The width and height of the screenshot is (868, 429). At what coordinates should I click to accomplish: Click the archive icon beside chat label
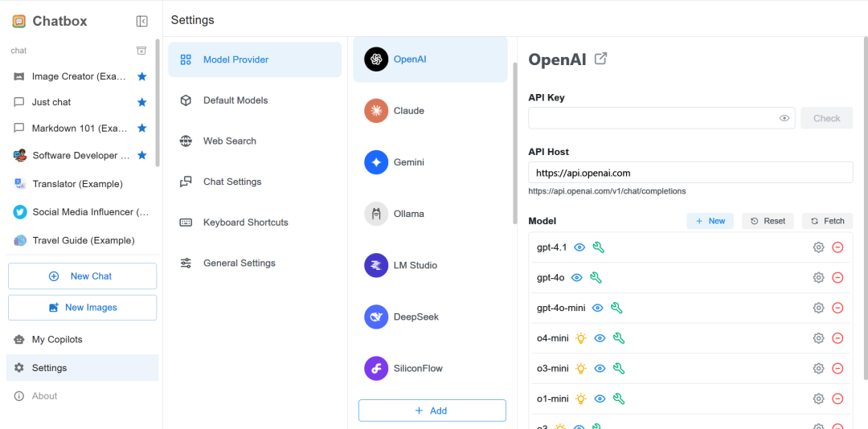(x=141, y=51)
